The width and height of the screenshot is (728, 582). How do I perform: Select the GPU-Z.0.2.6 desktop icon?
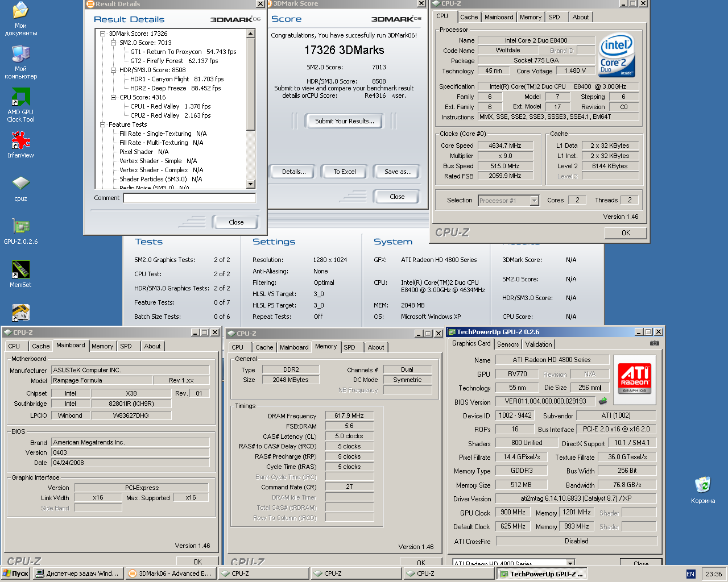pos(20,231)
